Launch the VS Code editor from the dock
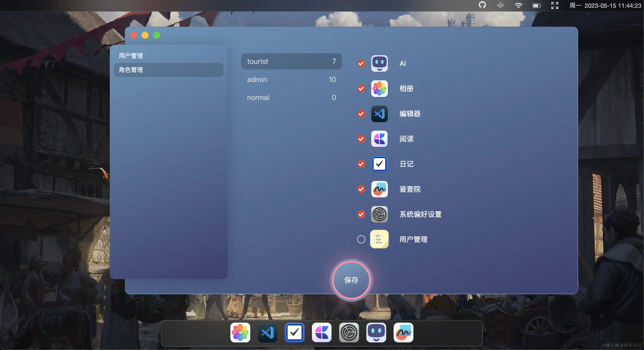 pyautogui.click(x=267, y=332)
